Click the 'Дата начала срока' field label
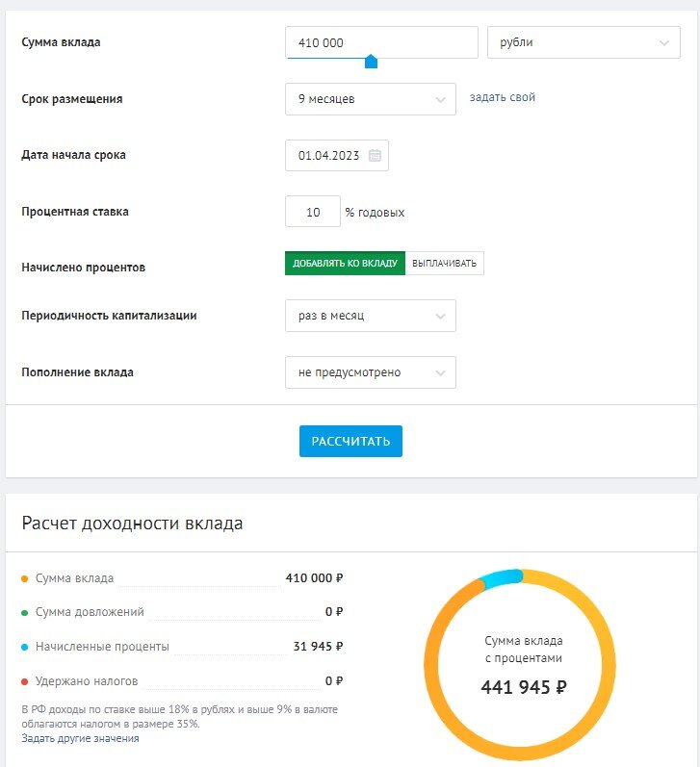Screen dimensions: 700x767 [73, 155]
